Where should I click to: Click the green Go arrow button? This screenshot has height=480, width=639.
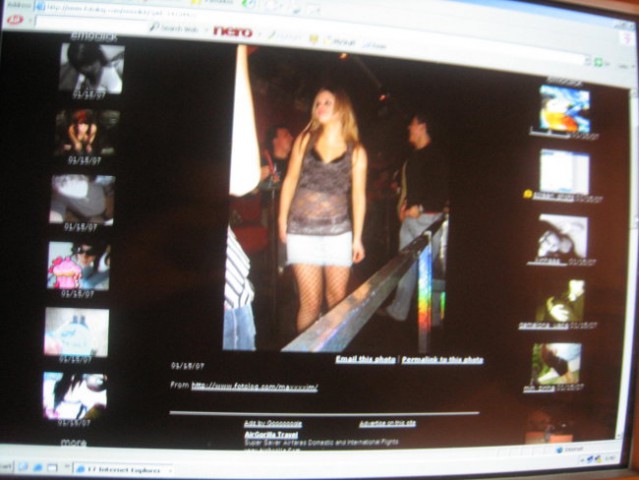tap(598, 62)
